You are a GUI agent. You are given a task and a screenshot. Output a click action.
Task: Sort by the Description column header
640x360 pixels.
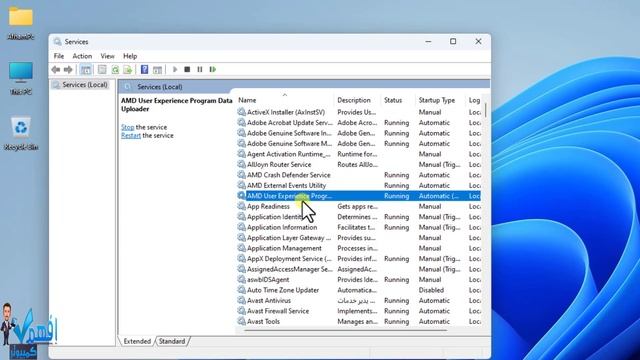357,100
